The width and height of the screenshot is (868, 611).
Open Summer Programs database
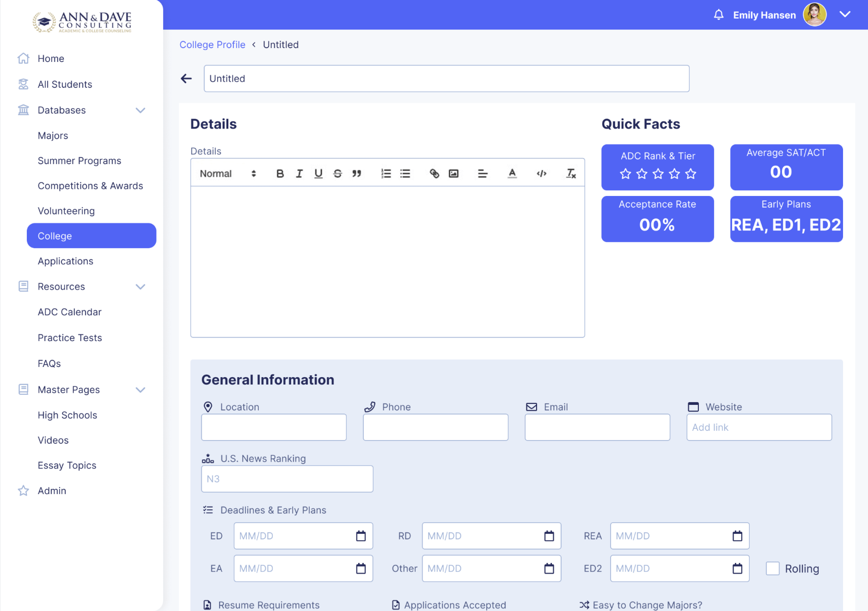click(79, 161)
